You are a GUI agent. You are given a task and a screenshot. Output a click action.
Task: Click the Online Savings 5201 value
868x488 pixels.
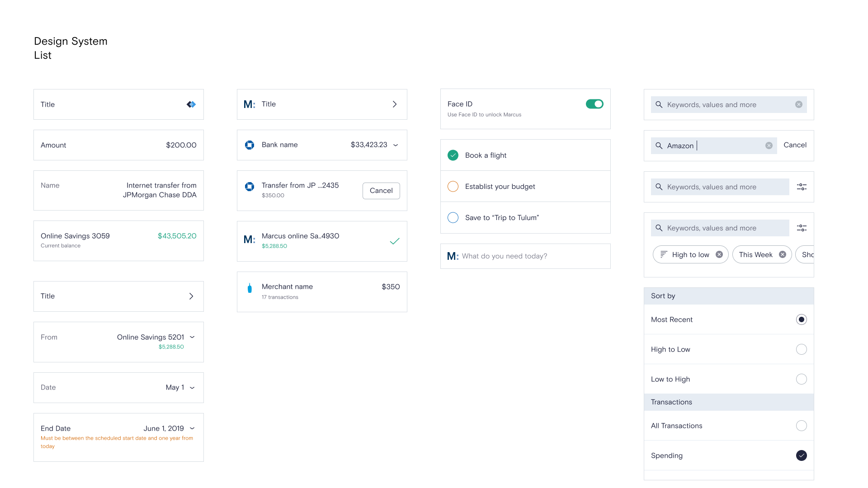(151, 337)
